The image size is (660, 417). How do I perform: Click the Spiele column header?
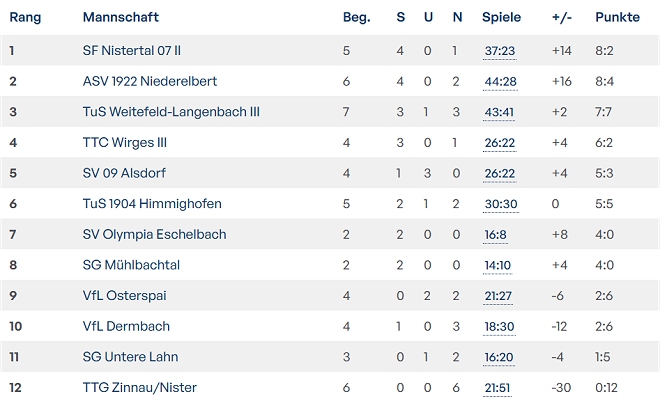[x=501, y=17]
